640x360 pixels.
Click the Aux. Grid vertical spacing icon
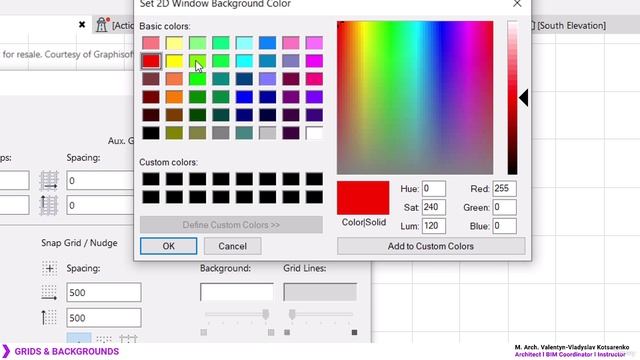pyautogui.click(x=49, y=205)
